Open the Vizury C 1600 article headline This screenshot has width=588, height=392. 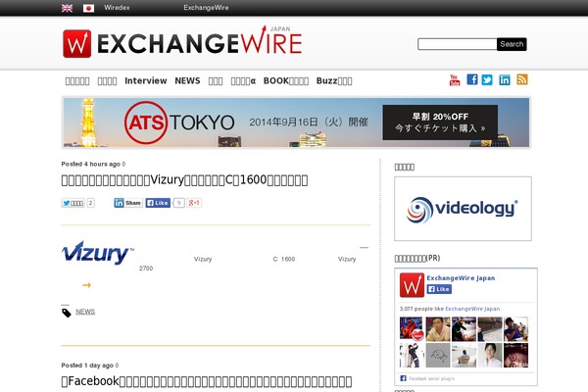[x=184, y=180]
